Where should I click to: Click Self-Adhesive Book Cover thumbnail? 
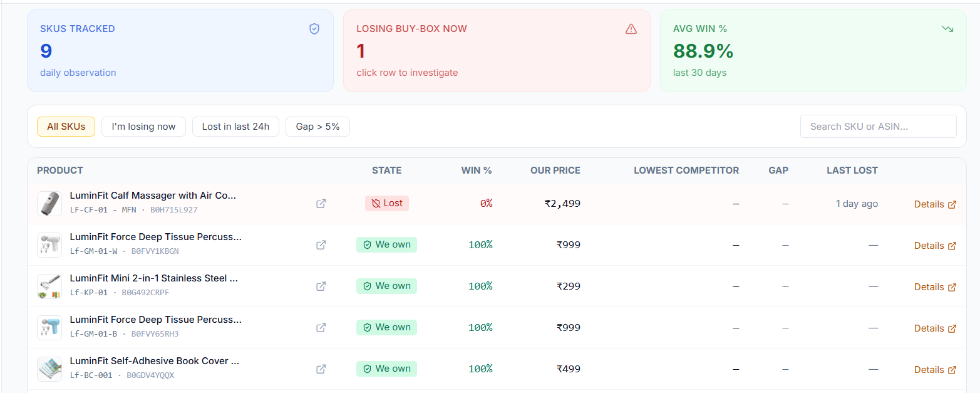49,369
